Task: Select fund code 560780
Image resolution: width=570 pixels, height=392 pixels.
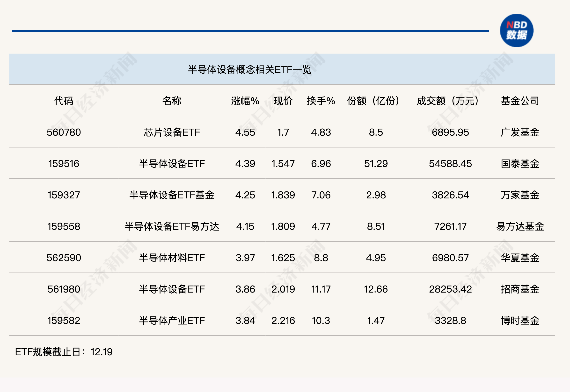Action: tap(64, 132)
